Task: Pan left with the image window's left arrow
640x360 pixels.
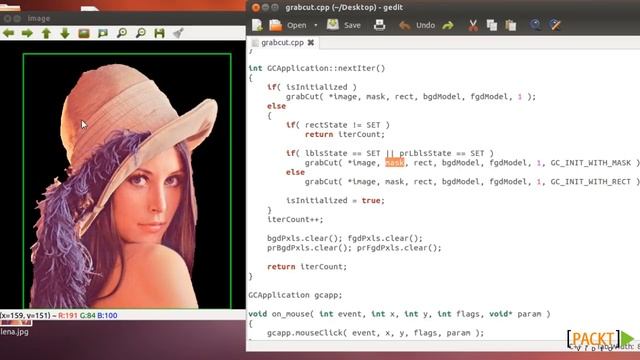Action: (x=9, y=33)
